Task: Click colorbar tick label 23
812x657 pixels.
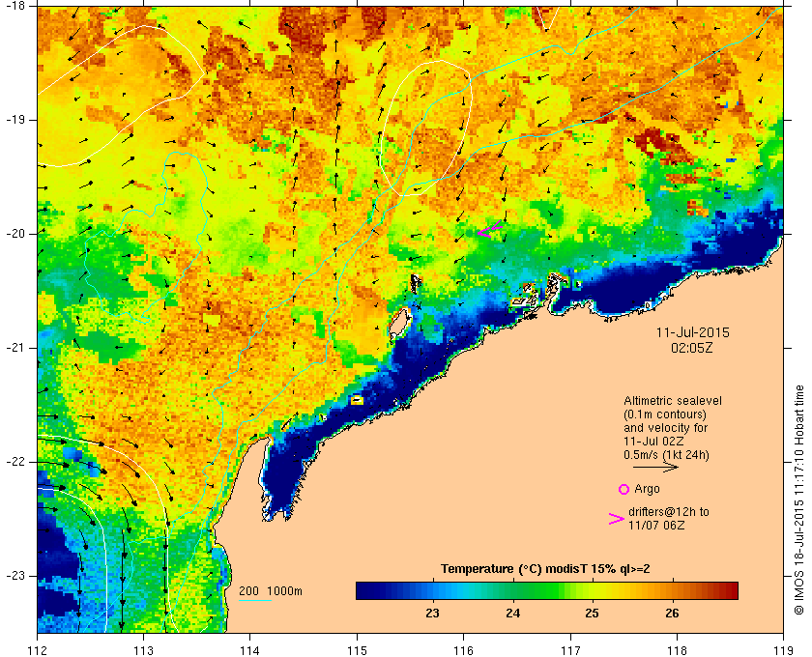Action: [432, 613]
